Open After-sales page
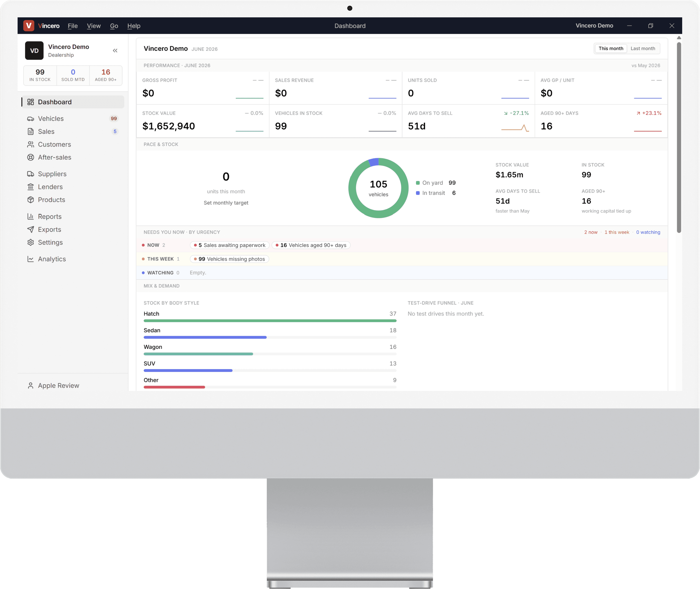 pyautogui.click(x=73, y=157)
